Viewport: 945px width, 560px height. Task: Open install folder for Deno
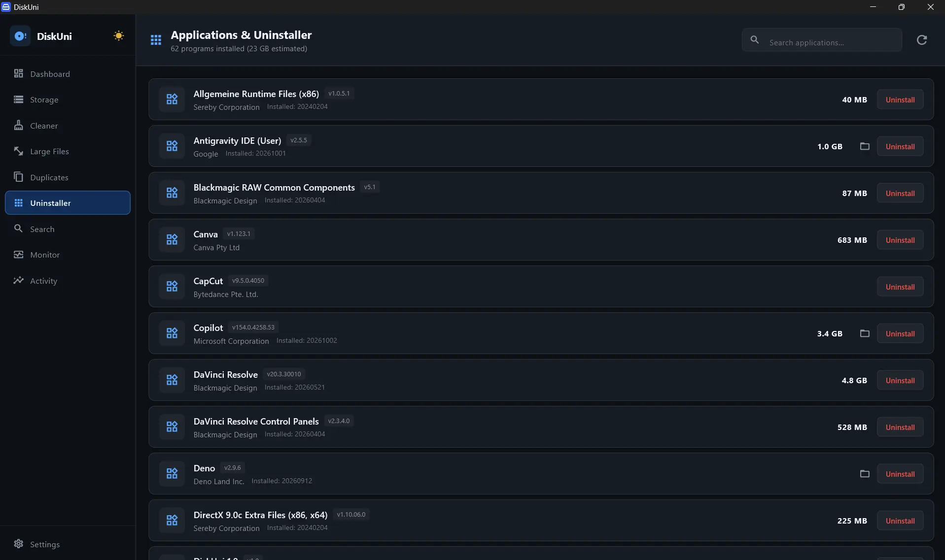865,474
